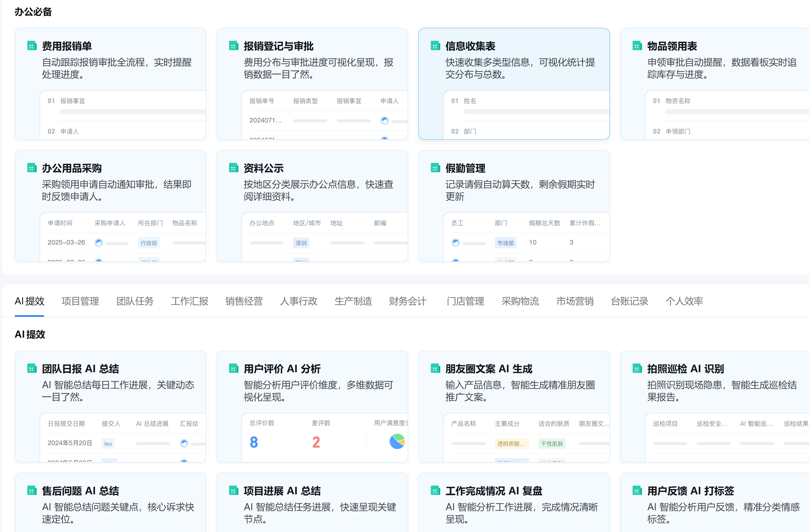This screenshot has width=809, height=532.
Task: Click the avatar icon in 办公用品采购 first row
Action: pos(99,243)
